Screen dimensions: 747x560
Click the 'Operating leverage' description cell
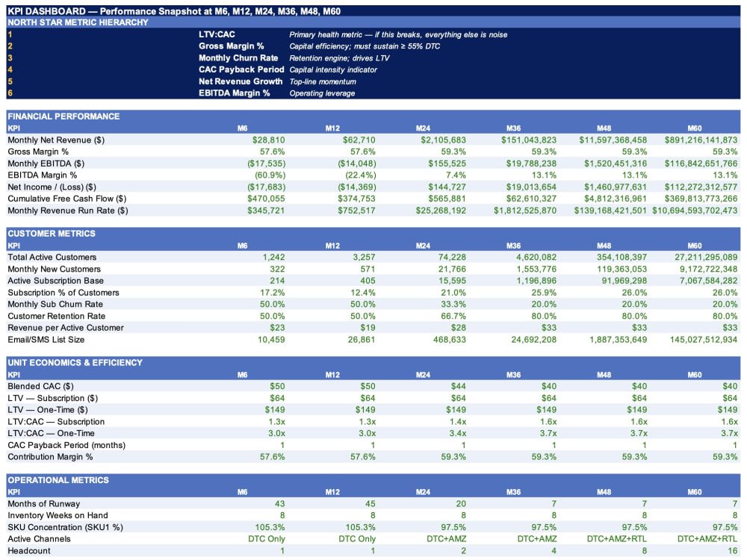pyautogui.click(x=322, y=93)
